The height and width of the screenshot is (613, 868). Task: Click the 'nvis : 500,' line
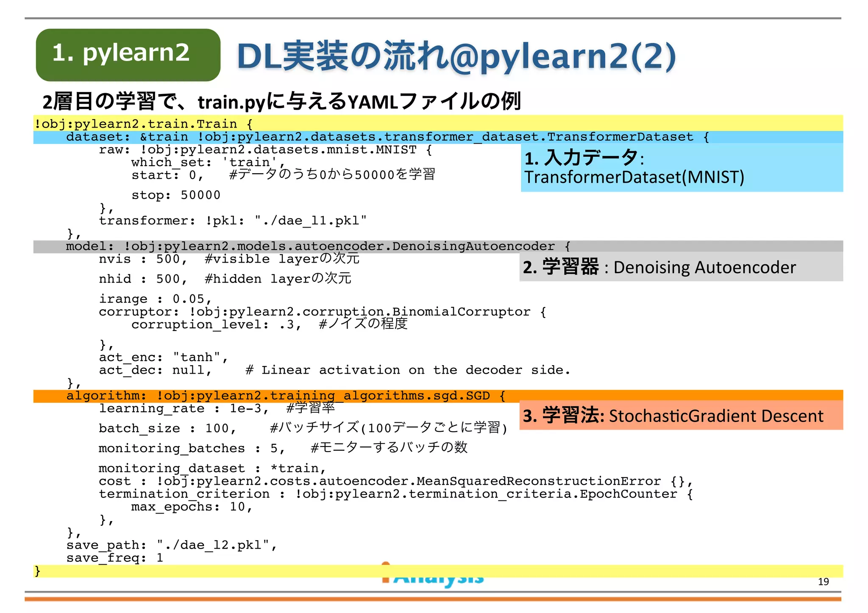click(229, 258)
